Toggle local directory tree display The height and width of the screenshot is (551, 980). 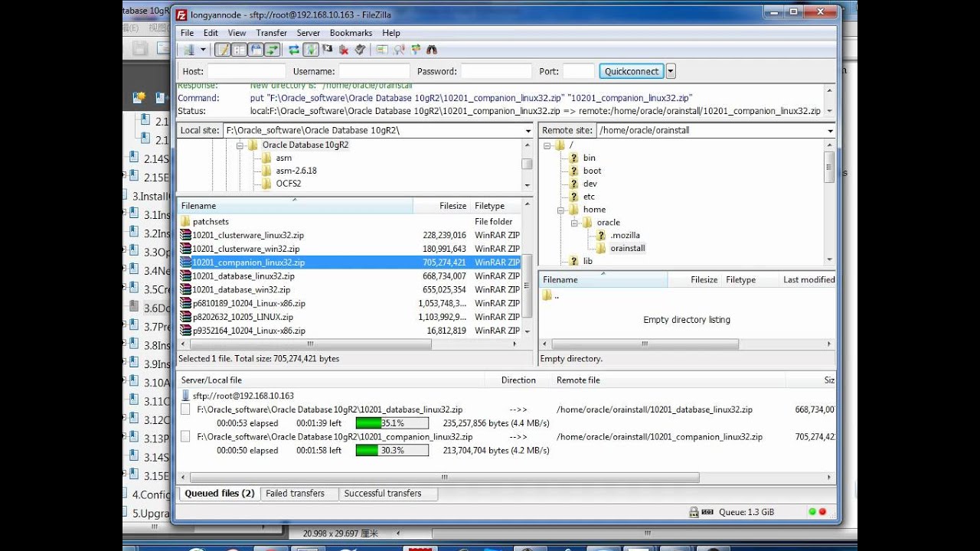239,50
